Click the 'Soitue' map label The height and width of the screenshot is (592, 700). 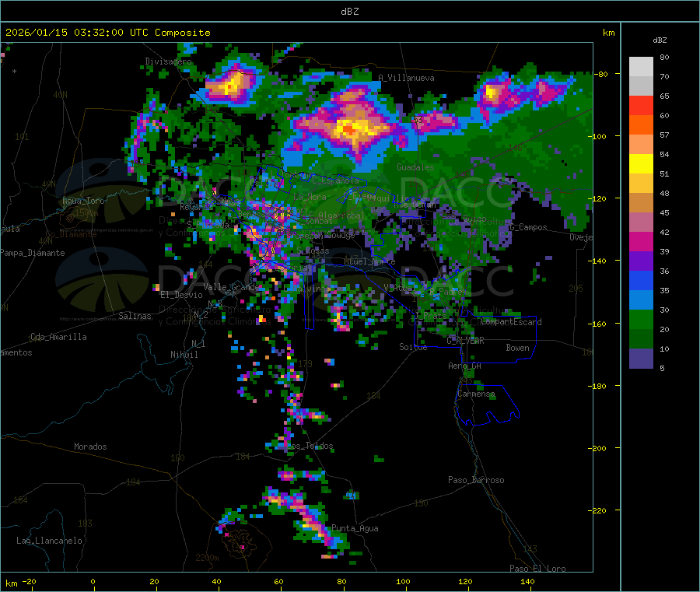click(413, 347)
